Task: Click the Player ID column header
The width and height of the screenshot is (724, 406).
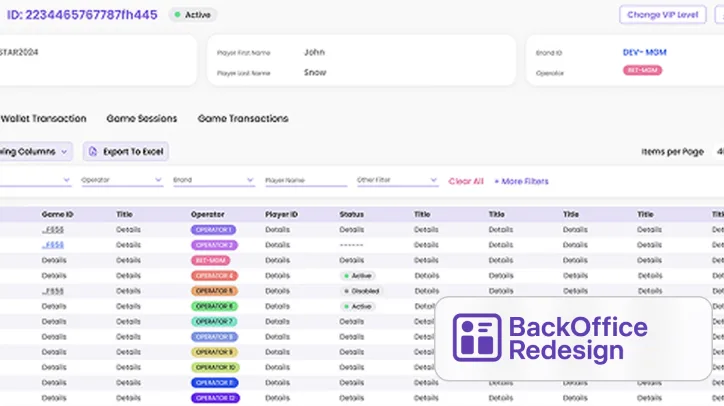Action: click(x=281, y=214)
